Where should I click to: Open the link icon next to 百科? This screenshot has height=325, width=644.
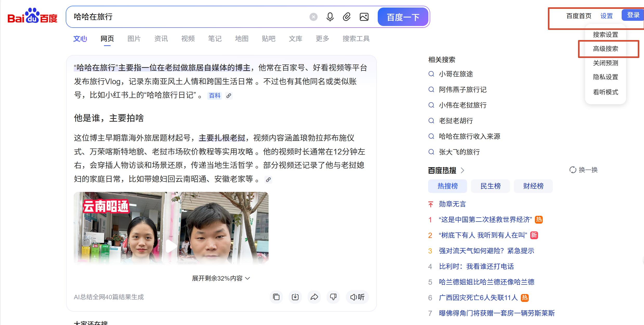229,96
